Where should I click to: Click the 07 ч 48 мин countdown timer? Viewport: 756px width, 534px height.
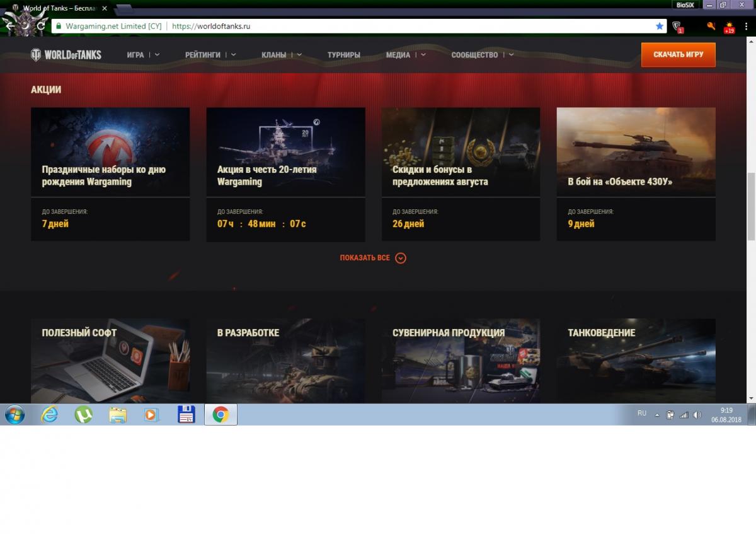coord(261,224)
